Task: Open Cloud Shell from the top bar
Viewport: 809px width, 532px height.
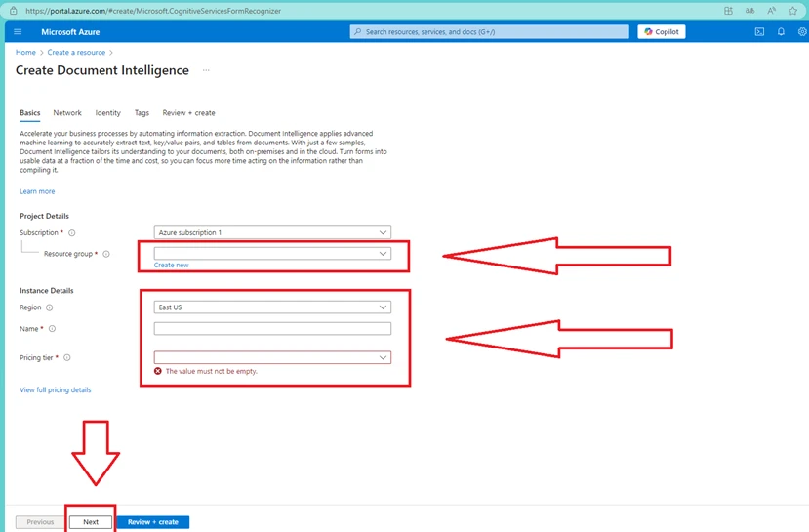Action: tap(759, 32)
